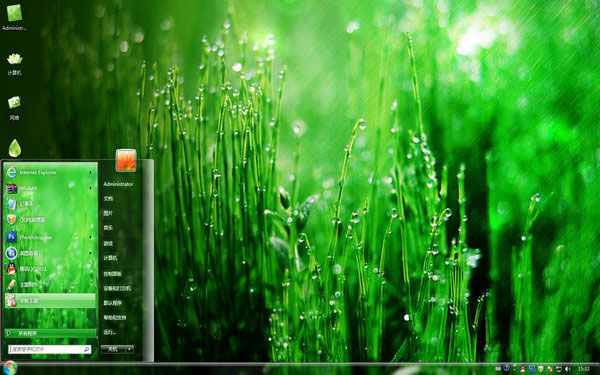This screenshot has width=600, height=375.
Task: Open the Administrator folder desktop icon
Action: pos(14,17)
